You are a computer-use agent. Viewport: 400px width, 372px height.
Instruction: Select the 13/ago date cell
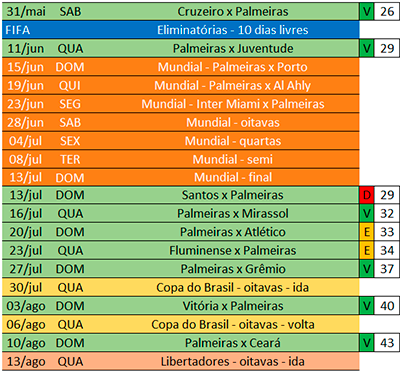pos(26,361)
